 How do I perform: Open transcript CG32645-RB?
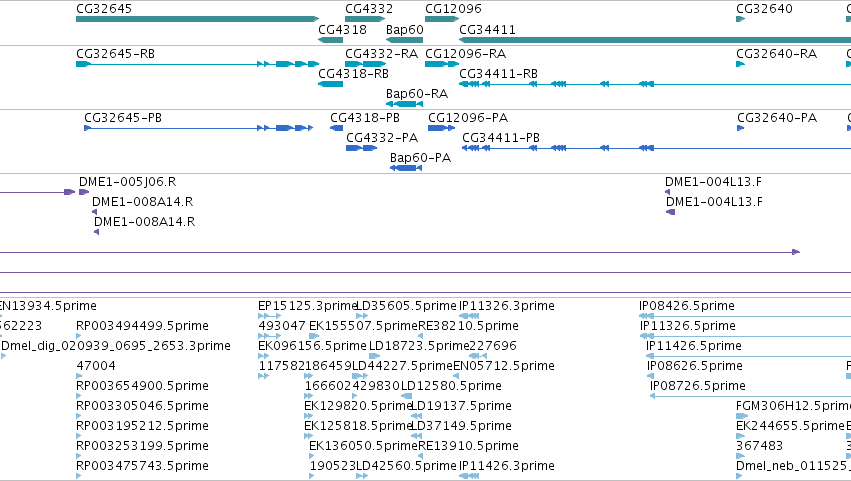[x=197, y=64]
